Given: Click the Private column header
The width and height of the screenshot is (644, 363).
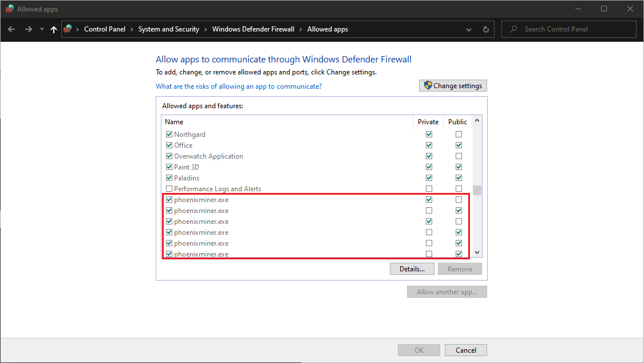Looking at the screenshot, I should [x=428, y=121].
